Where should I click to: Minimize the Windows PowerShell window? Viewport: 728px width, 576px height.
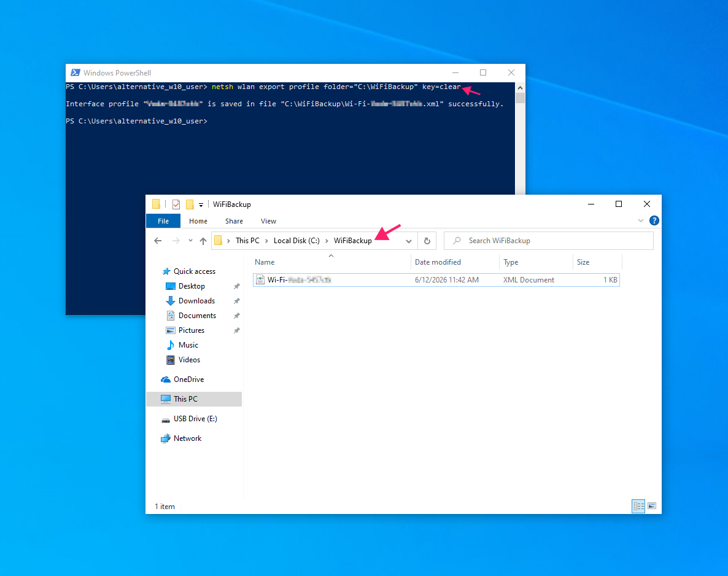click(x=455, y=72)
